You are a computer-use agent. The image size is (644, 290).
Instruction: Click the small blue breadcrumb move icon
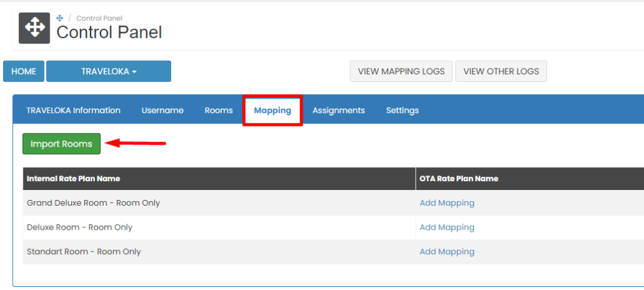tap(60, 18)
